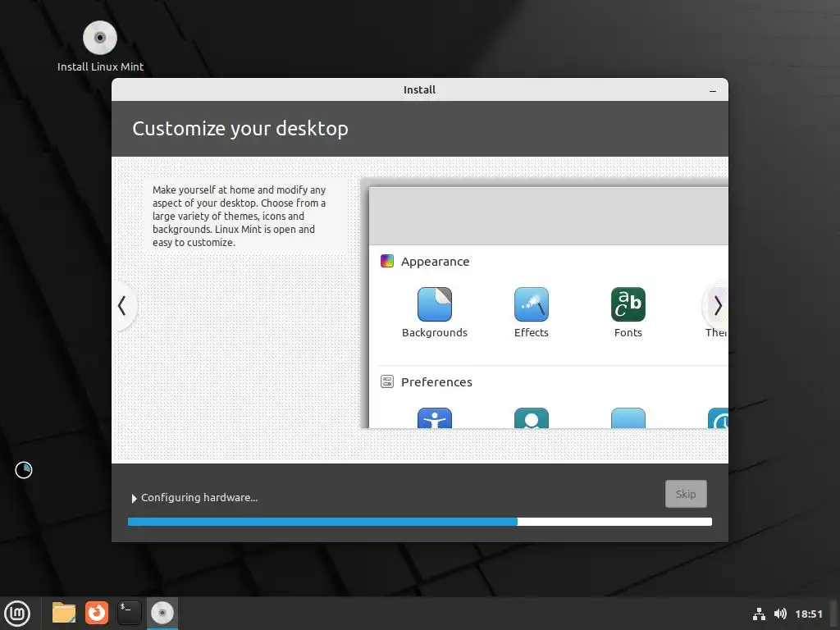Open the clock showing 18:51

click(808, 614)
